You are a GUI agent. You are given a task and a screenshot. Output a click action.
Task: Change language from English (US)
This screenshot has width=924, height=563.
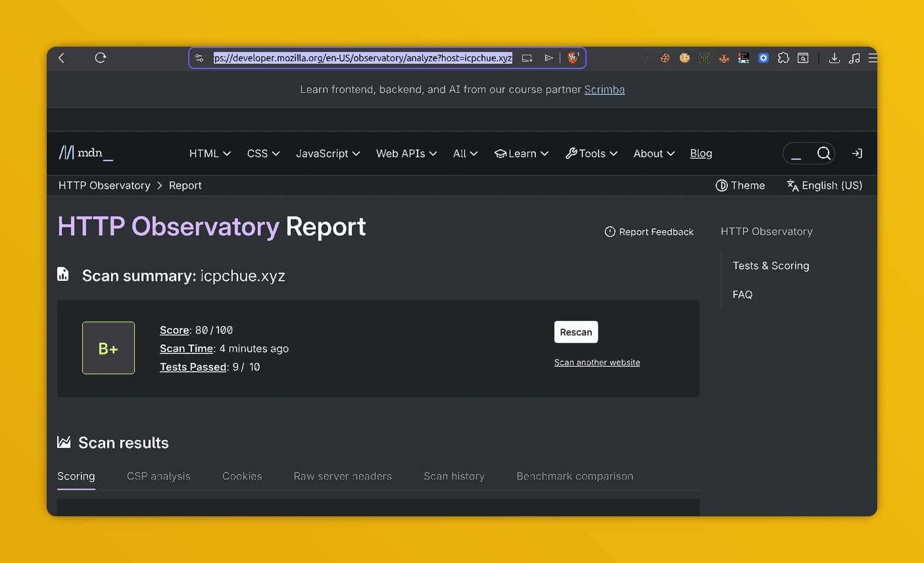click(824, 185)
